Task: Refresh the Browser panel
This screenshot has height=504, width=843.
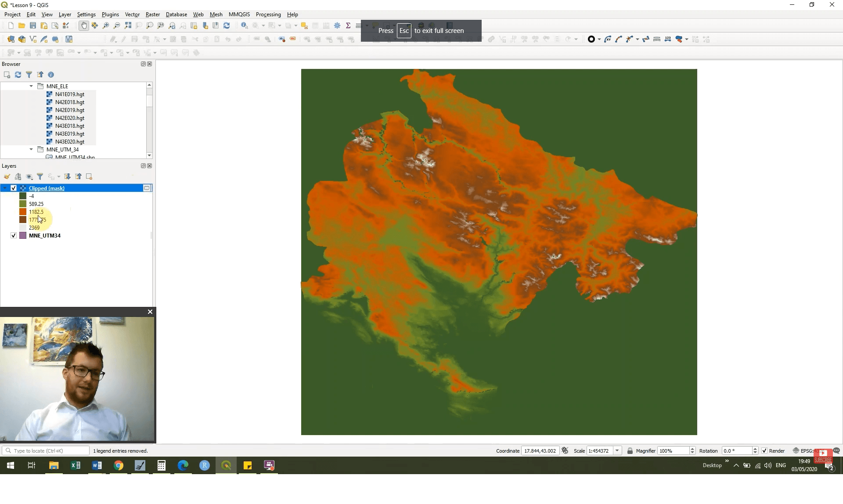Action: 18,75
